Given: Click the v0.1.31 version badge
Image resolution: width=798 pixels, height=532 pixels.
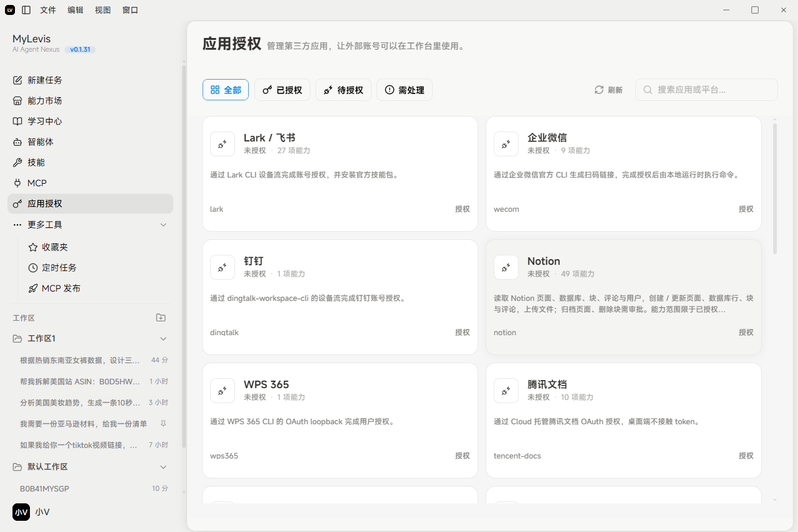Looking at the screenshot, I should 80,49.
